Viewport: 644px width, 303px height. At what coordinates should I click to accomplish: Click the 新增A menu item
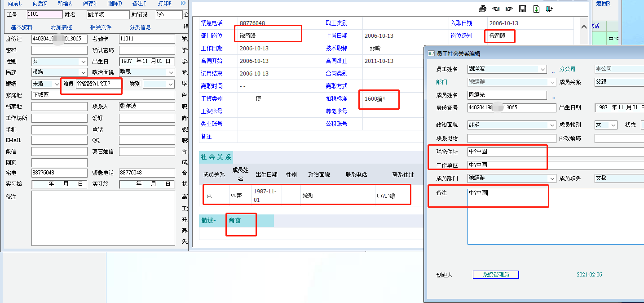coord(65,4)
